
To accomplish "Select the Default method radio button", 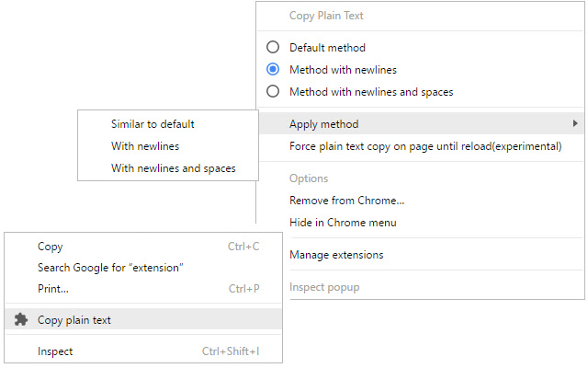I will (x=272, y=48).
